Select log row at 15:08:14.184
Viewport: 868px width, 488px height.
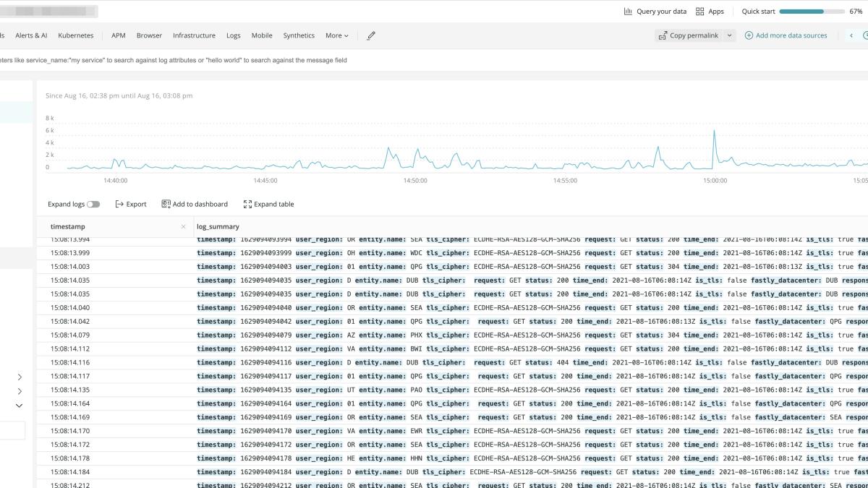point(452,473)
